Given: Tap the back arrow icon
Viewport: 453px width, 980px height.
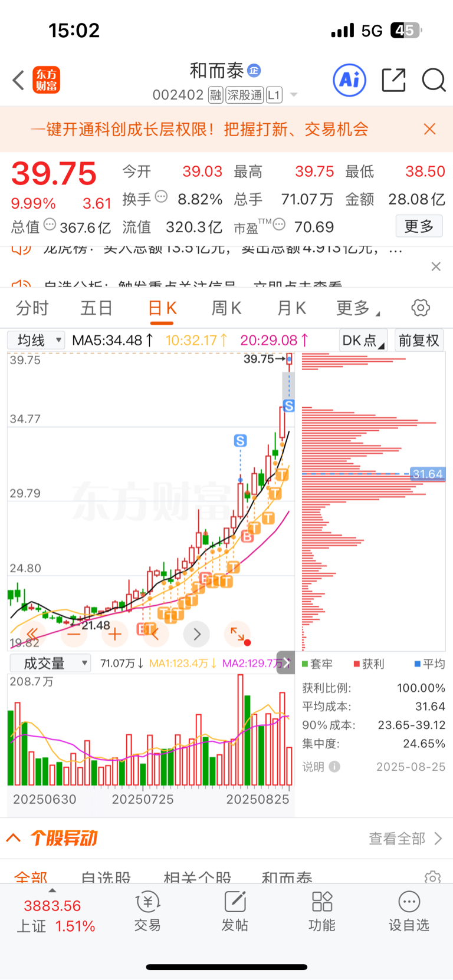Looking at the screenshot, I should 18,80.
